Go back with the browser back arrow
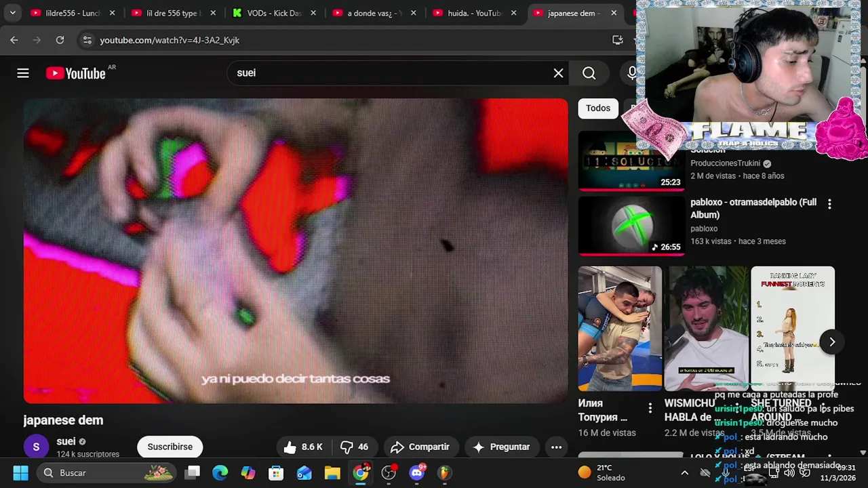The height and width of the screenshot is (488, 868). point(14,40)
